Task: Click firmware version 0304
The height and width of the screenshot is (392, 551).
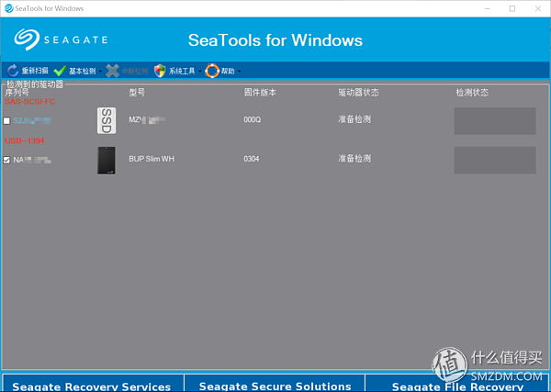Action: point(252,159)
